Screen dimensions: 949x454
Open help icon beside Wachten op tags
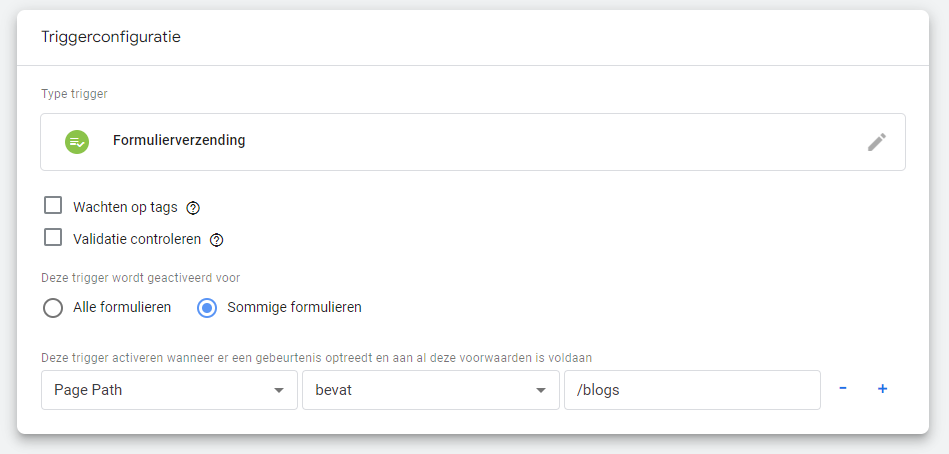click(194, 208)
